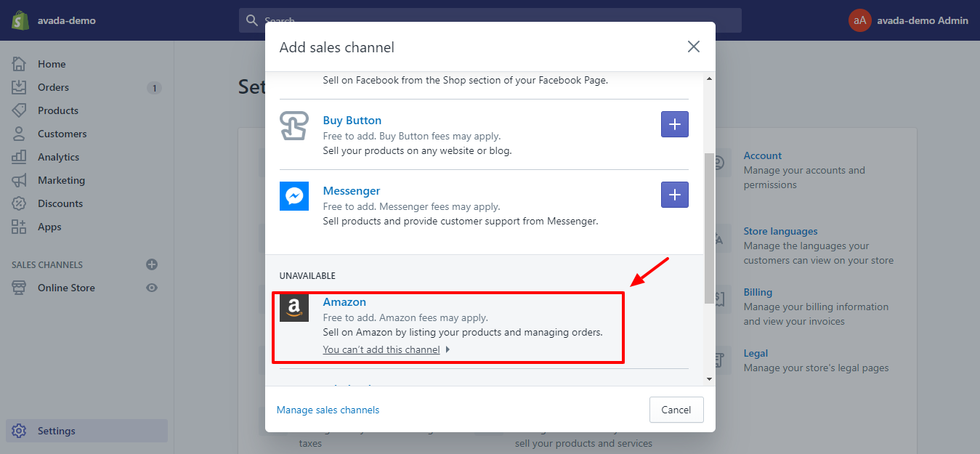Click the Messenger logo icon

(294, 196)
